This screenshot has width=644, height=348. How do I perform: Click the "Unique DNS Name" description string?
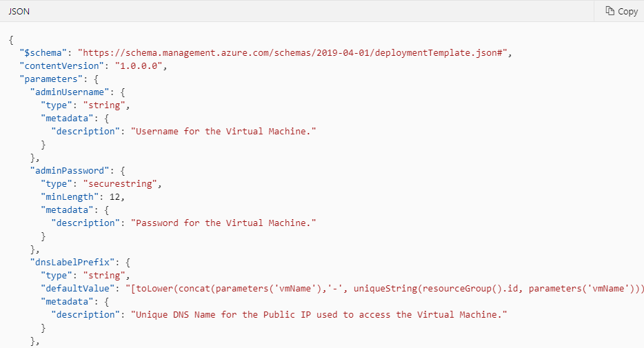point(319,315)
